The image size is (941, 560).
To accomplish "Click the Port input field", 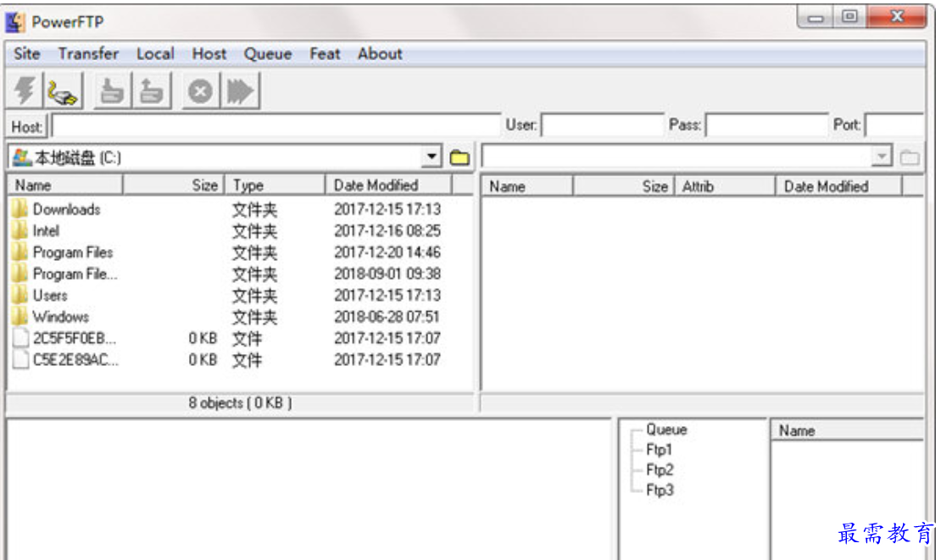I will [894, 126].
